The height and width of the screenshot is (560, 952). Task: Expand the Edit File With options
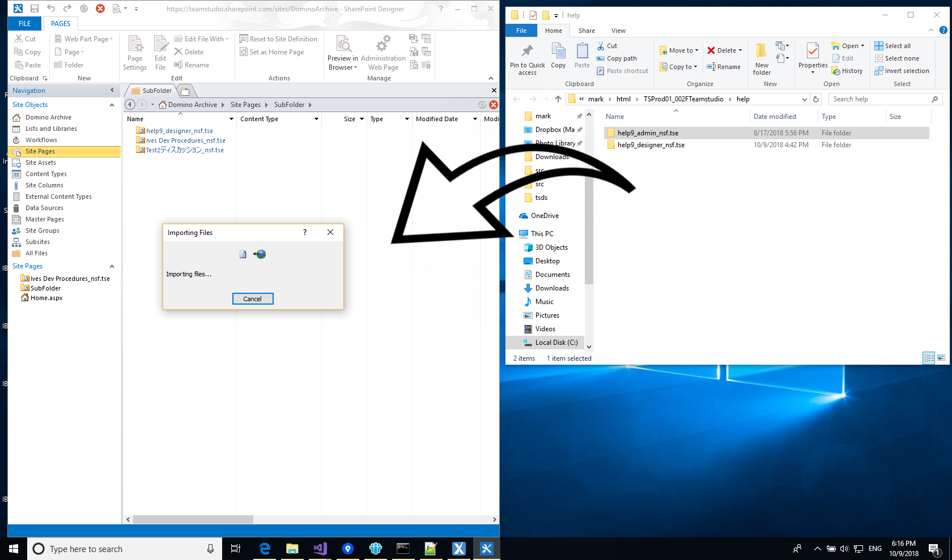(226, 39)
